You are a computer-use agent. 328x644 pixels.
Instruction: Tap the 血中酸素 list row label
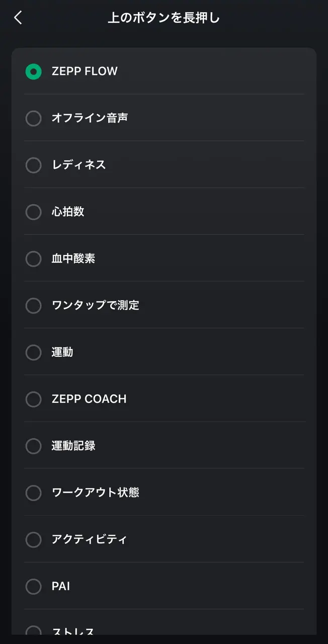tap(73, 259)
